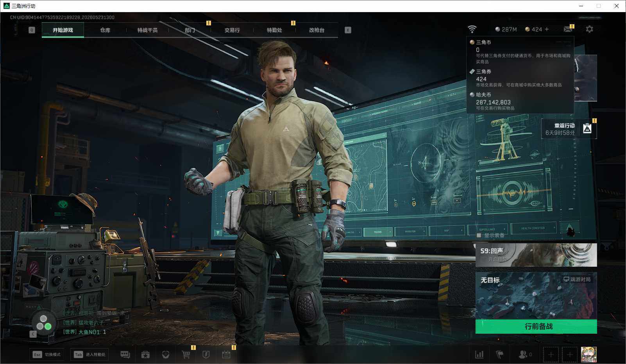Open the 交易行 tab
This screenshot has width=626, height=364.
[x=232, y=30]
